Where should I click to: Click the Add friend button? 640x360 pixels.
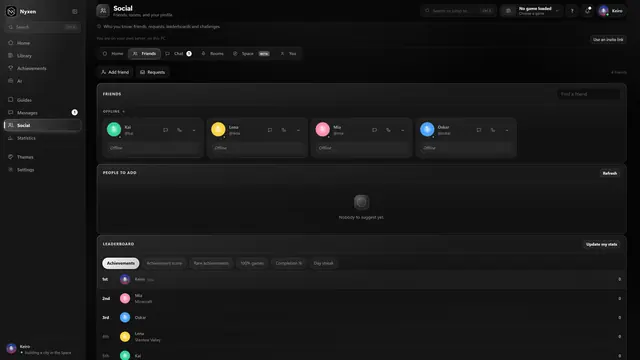[115, 72]
